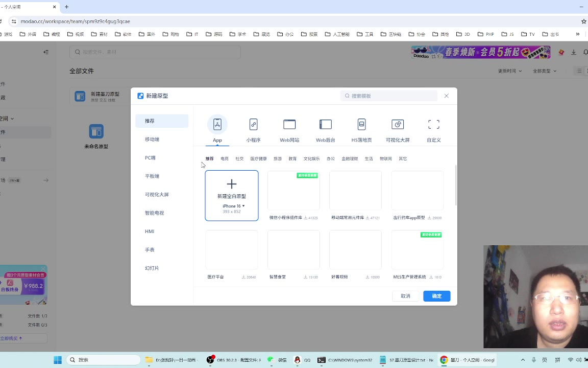Select the Web后台 device type icon
Screen dimensions: 588x368
click(326, 124)
